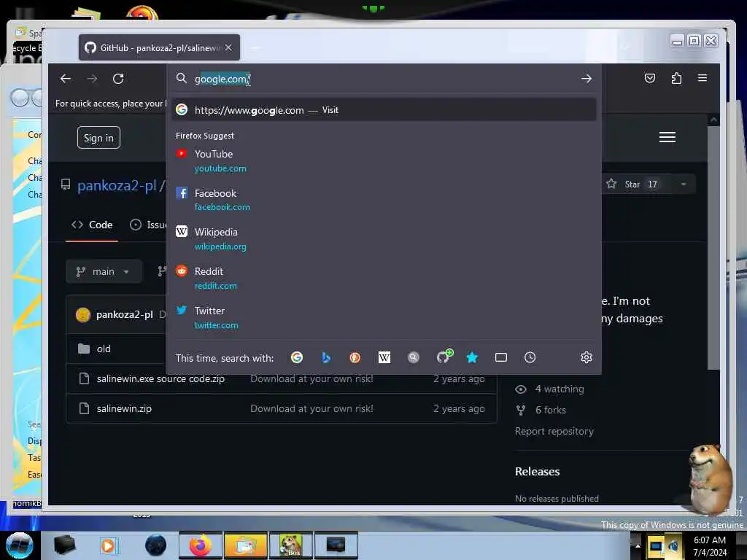Open the main branch dropdown
This screenshot has height=560, width=747.
click(x=104, y=271)
